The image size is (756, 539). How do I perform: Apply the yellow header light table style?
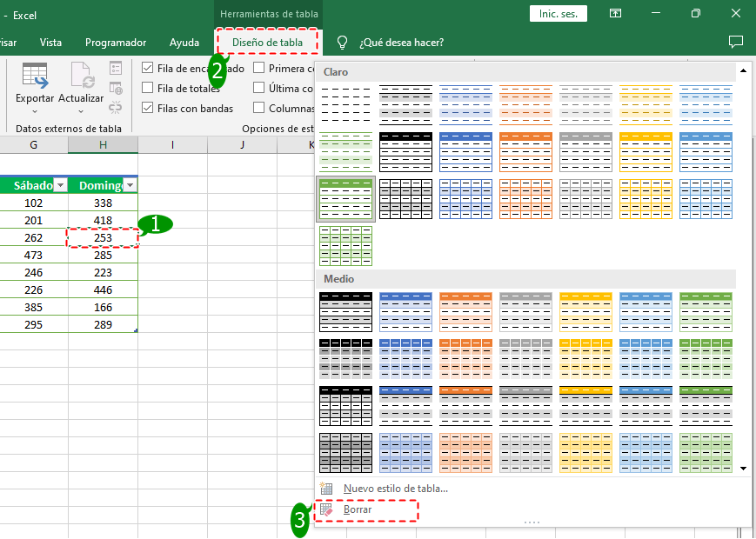click(x=646, y=152)
